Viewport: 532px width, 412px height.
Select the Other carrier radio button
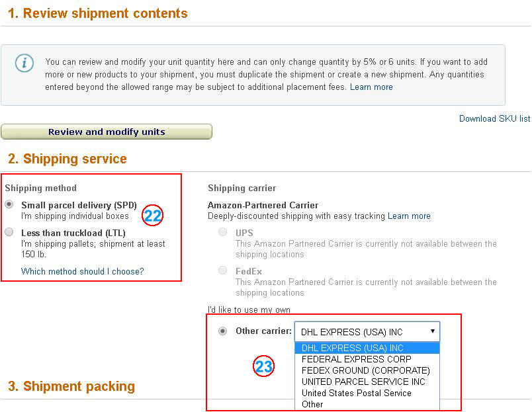(x=223, y=331)
